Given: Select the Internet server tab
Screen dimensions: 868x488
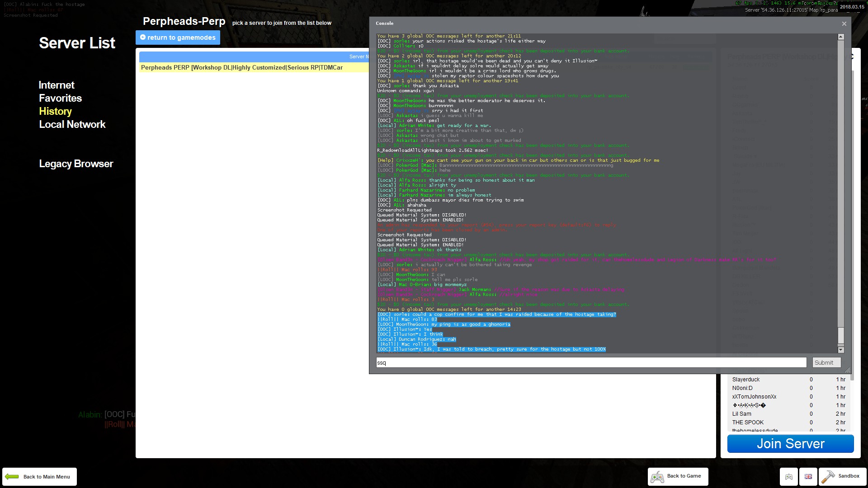Looking at the screenshot, I should (x=57, y=85).
